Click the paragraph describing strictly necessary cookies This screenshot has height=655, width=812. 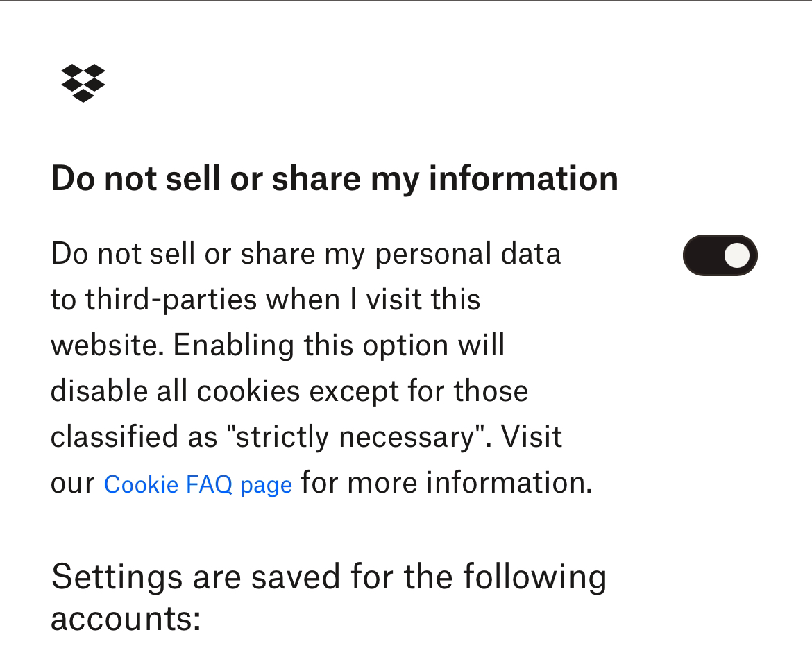321,368
